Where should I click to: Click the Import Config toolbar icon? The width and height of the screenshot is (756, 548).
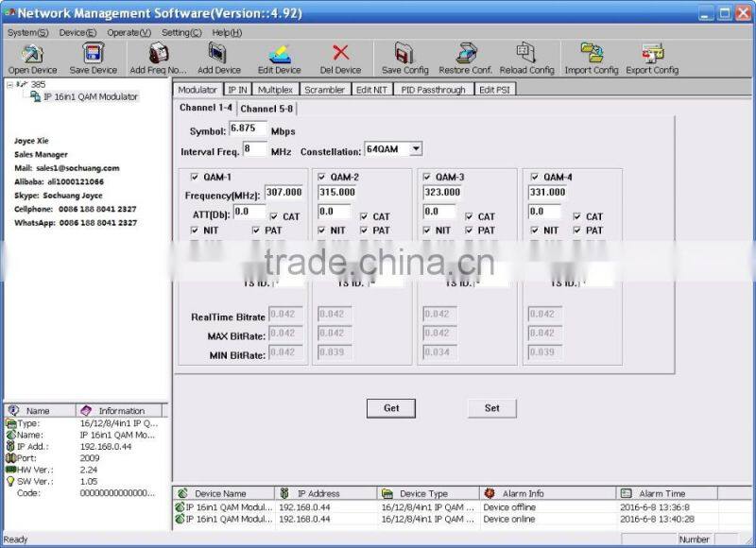click(592, 54)
